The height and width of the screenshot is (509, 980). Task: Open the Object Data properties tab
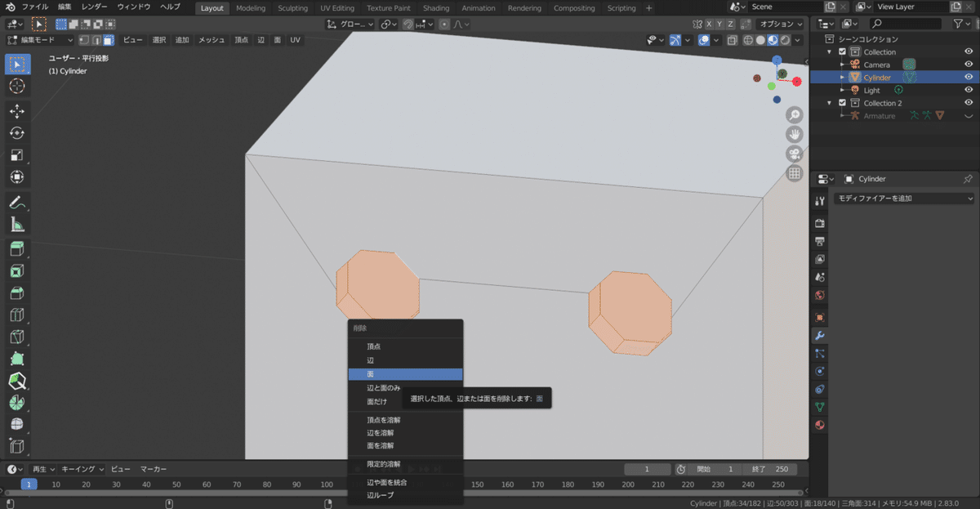click(820, 407)
